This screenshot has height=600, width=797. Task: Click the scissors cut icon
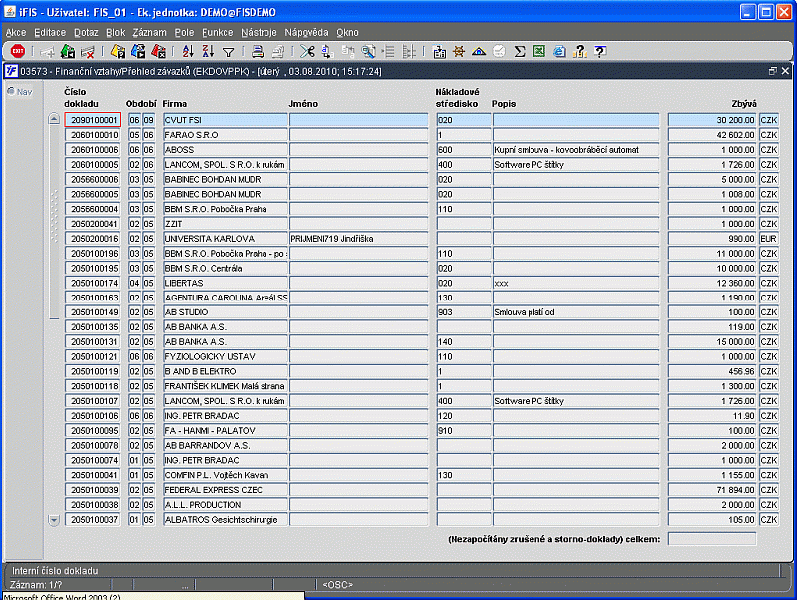(x=307, y=51)
